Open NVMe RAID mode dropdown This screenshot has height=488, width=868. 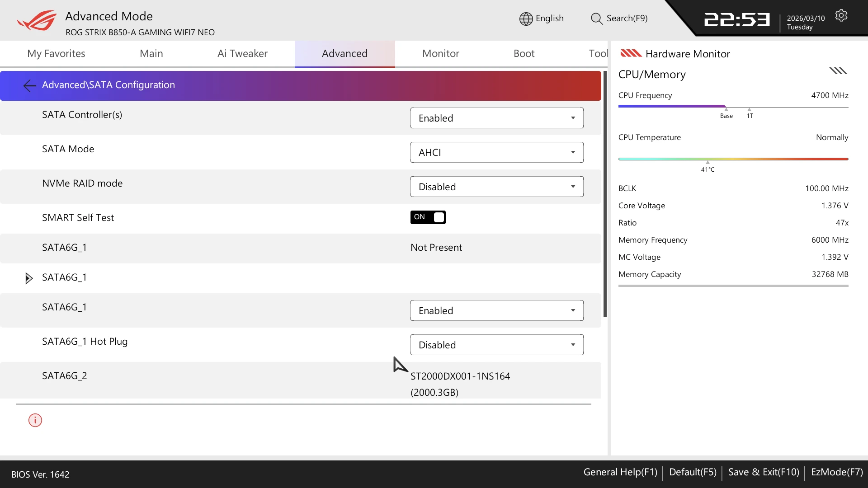(x=496, y=187)
